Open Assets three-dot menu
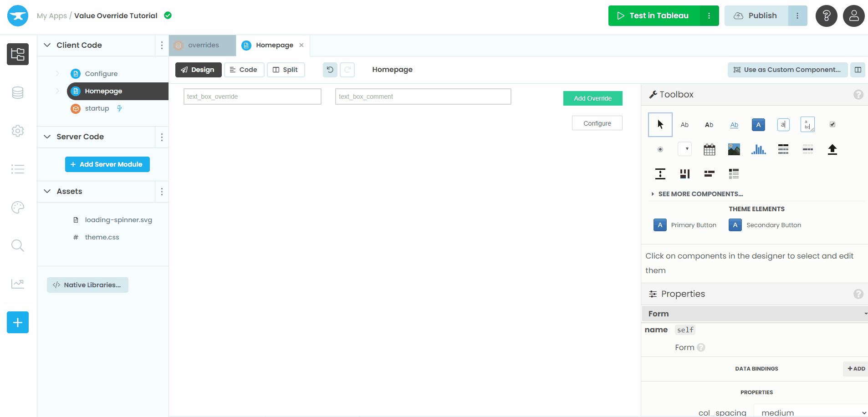 click(162, 191)
